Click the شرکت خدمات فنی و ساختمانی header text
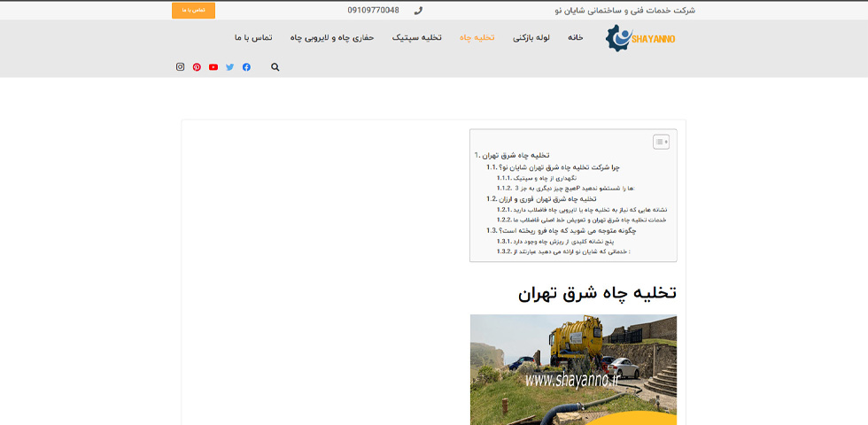This screenshot has width=868, height=425. coord(624,11)
